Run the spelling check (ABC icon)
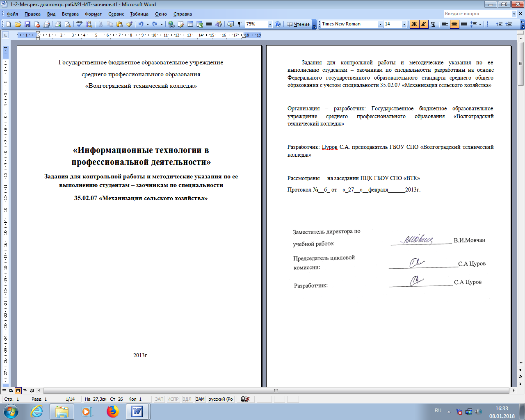This screenshot has width=525, height=420. pos(79,24)
